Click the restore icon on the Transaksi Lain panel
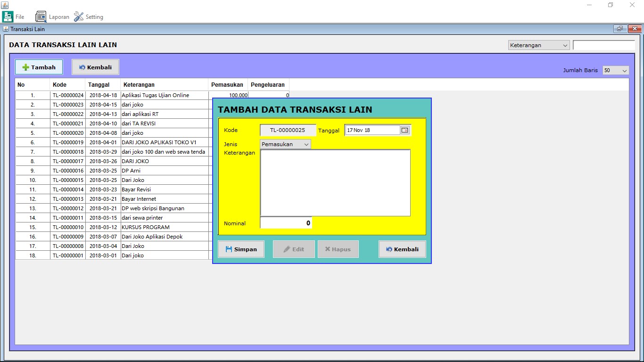This screenshot has width=644, height=362. coord(619,29)
